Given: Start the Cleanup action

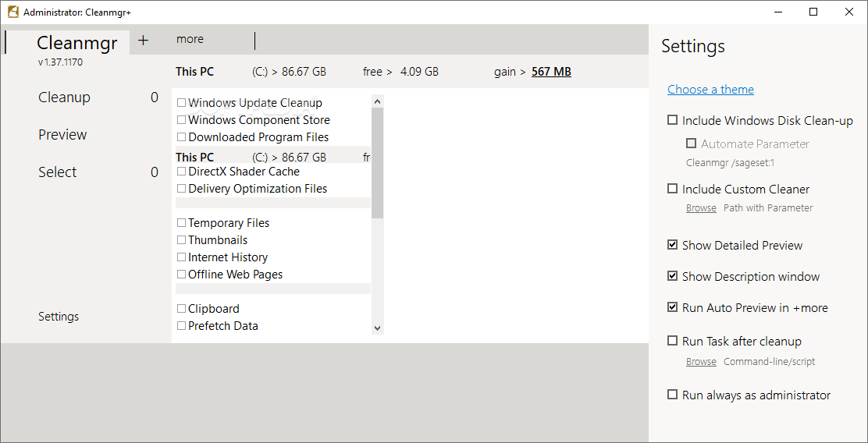Looking at the screenshot, I should (x=64, y=97).
